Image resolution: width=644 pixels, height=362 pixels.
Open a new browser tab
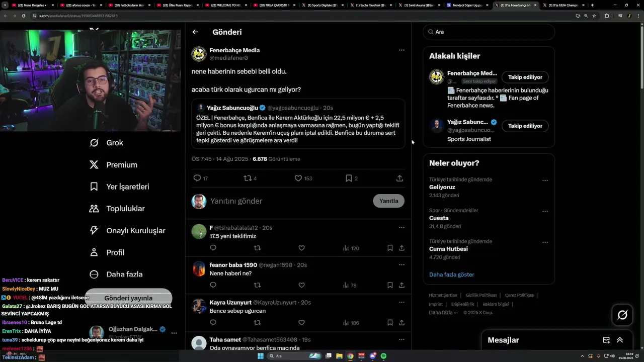point(592,5)
